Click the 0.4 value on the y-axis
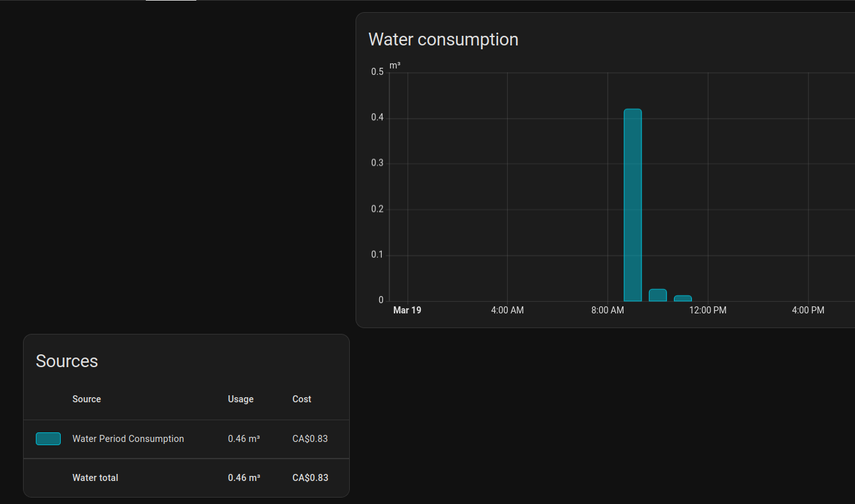855x504 pixels. click(377, 118)
